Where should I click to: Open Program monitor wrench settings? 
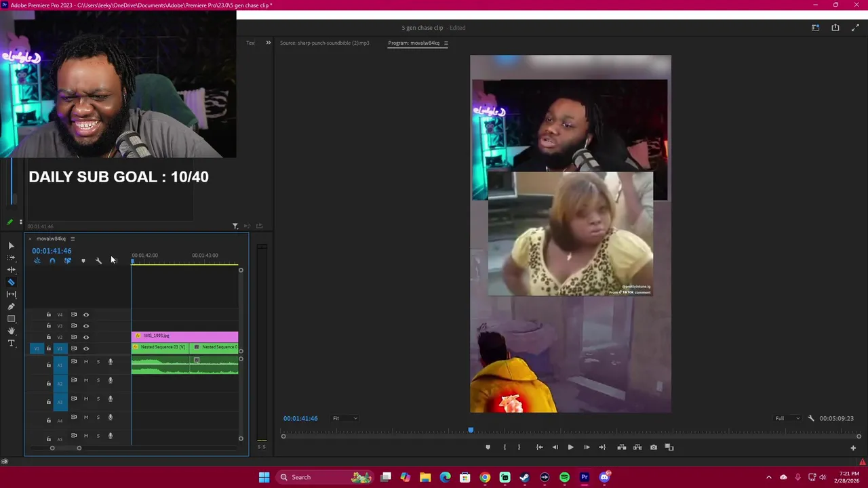pyautogui.click(x=811, y=418)
